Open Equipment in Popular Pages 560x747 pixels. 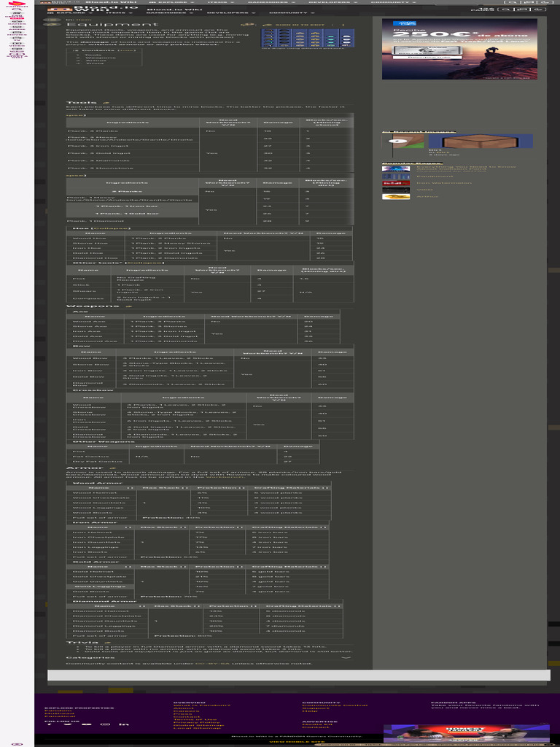point(435,177)
